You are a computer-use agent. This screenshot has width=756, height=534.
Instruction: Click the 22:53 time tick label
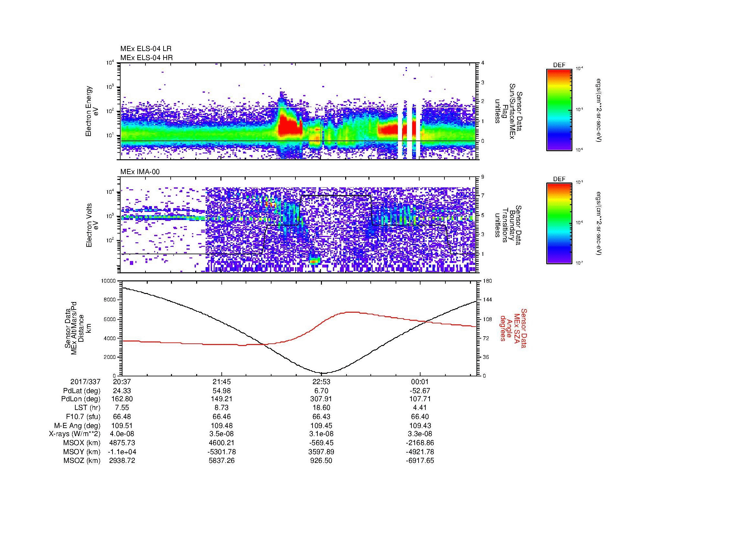pyautogui.click(x=321, y=382)
